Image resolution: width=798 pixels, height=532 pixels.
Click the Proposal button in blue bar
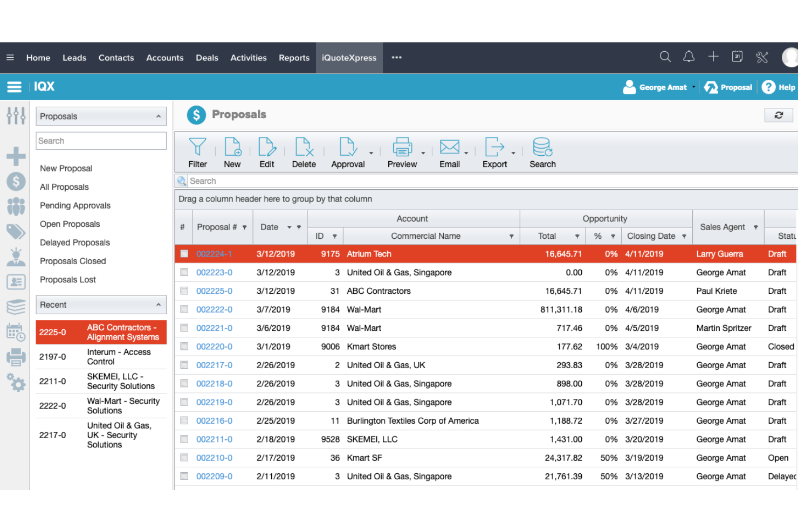[728, 87]
